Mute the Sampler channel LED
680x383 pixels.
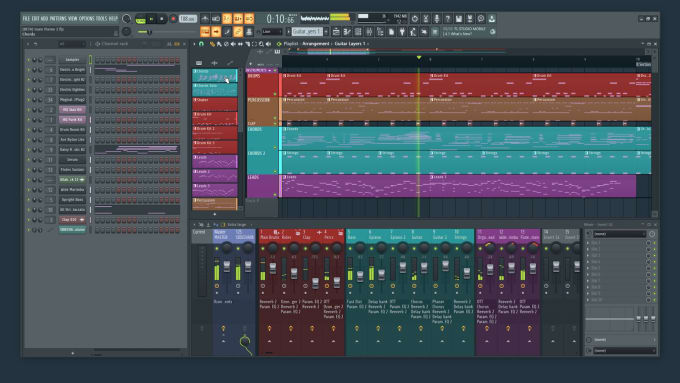pyautogui.click(x=29, y=60)
